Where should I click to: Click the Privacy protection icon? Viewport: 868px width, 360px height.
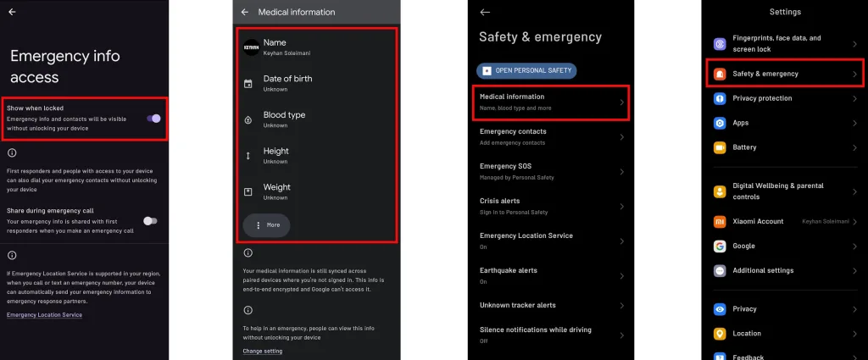click(720, 98)
